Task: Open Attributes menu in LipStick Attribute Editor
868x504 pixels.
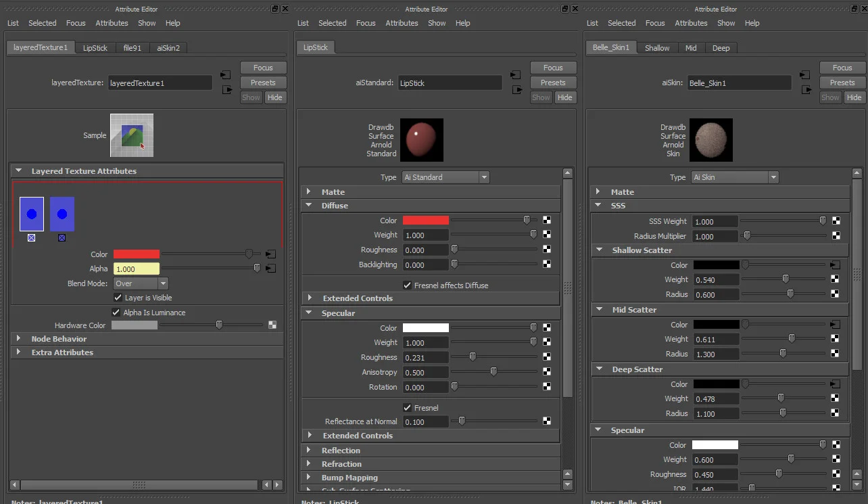Action: click(402, 23)
